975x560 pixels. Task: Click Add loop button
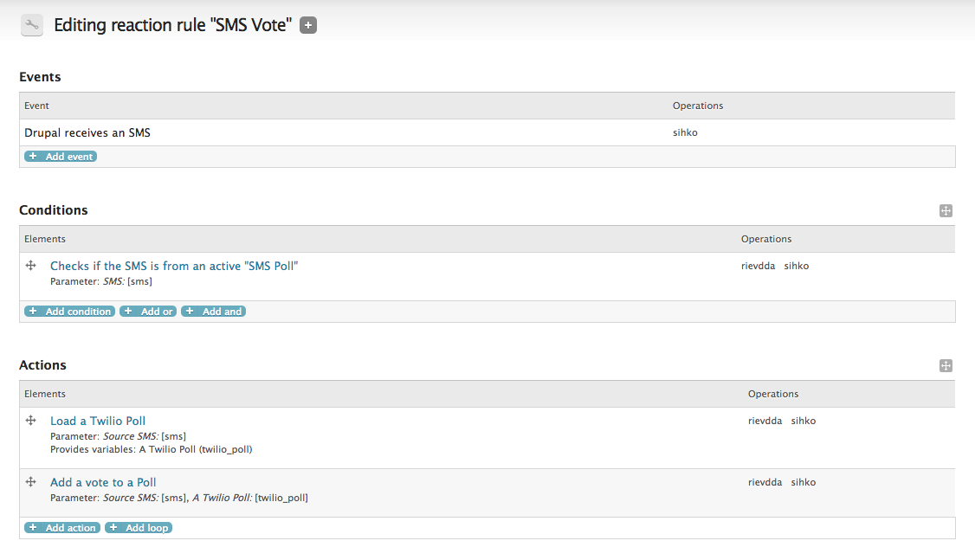pos(139,528)
